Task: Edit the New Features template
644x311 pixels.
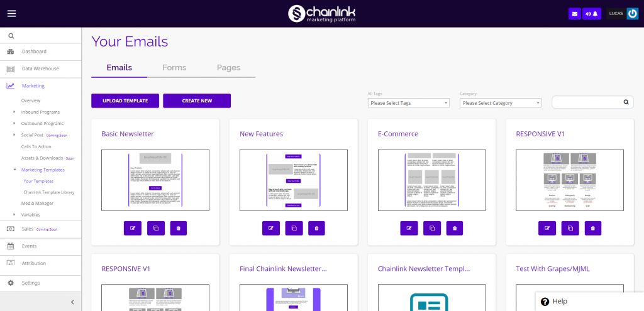Action: point(270,228)
